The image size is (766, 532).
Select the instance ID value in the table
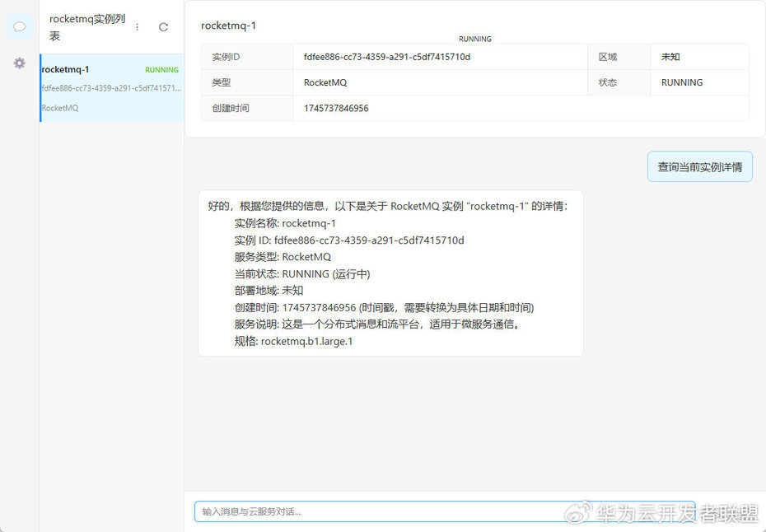pyautogui.click(x=387, y=57)
